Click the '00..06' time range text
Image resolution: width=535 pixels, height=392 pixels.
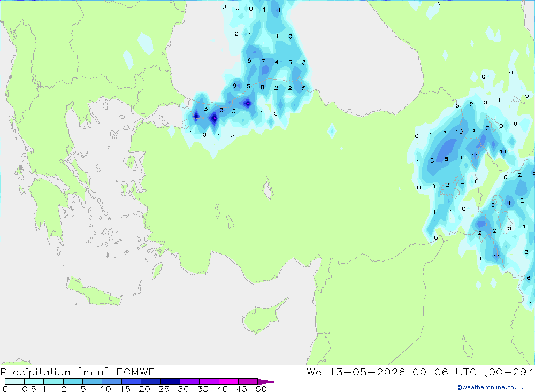click(x=430, y=372)
